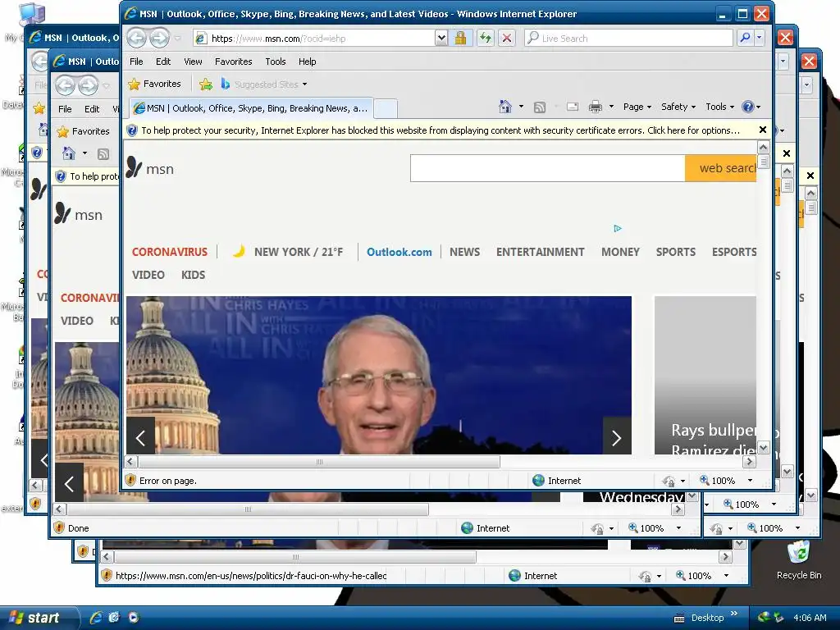Open the Outlook.com link

[399, 252]
